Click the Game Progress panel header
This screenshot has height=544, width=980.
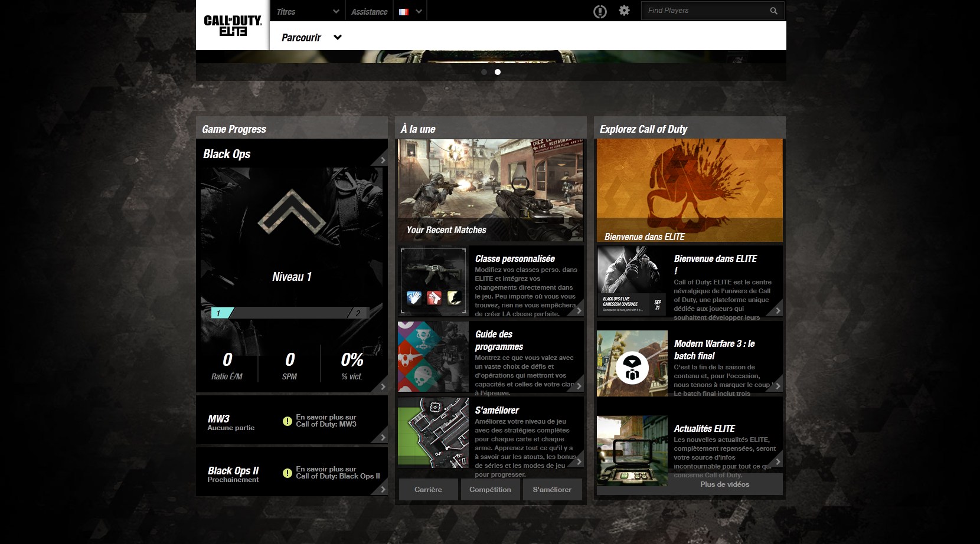pos(292,129)
